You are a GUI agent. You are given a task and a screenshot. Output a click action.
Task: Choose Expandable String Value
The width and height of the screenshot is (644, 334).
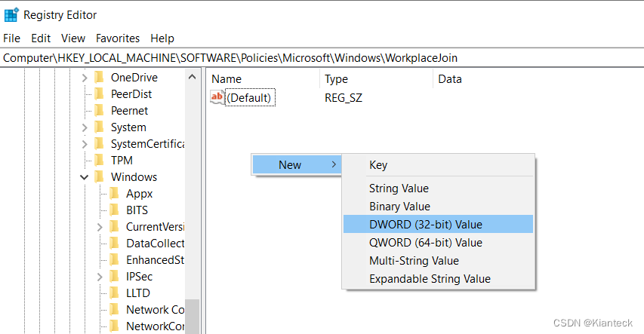[438, 279]
